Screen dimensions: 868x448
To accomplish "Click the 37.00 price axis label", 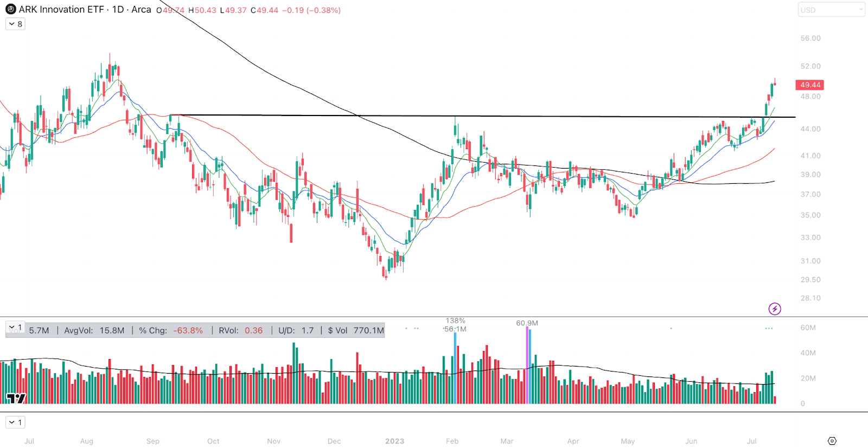I will coord(810,194).
